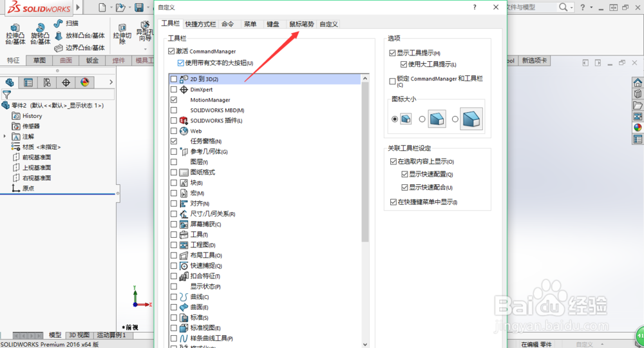Image resolution: width=644 pixels, height=348 pixels.
Task: Toggle 使用带有文本的大按钮 checkbox
Action: click(181, 63)
